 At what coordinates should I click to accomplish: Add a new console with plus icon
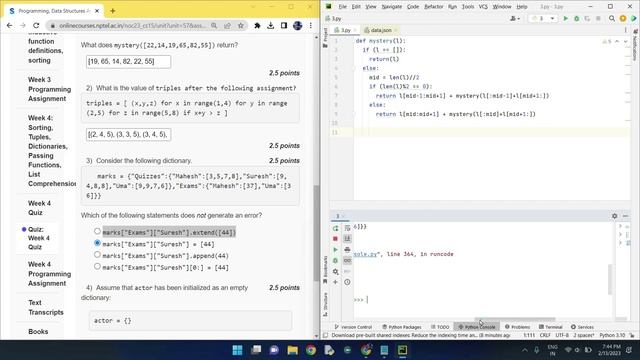click(336, 282)
